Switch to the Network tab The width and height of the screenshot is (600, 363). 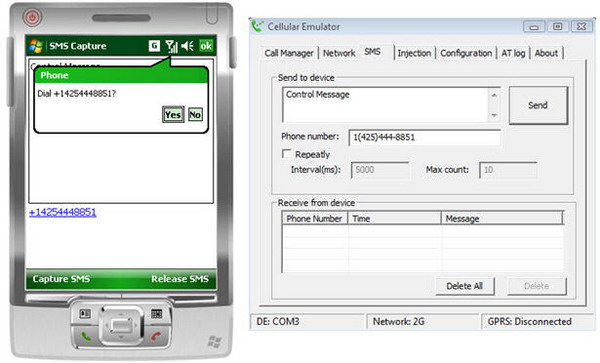coord(339,53)
